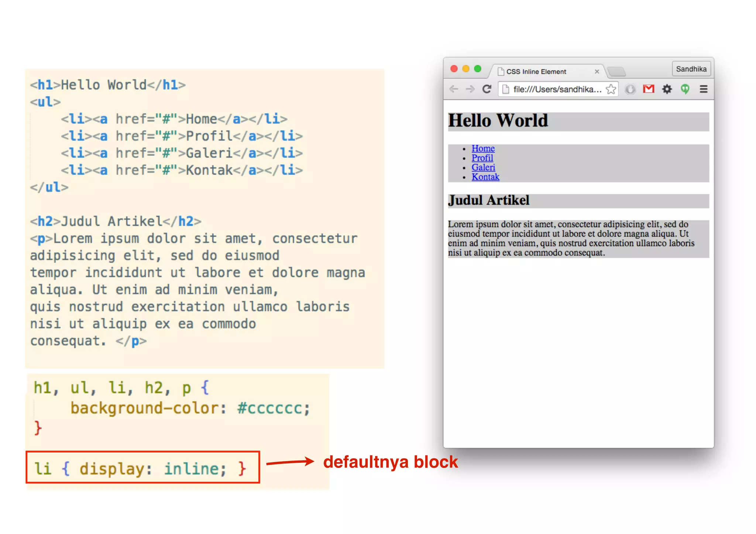Image resolution: width=756 pixels, height=534 pixels.
Task: Click the browser forward arrow
Action: coord(470,89)
